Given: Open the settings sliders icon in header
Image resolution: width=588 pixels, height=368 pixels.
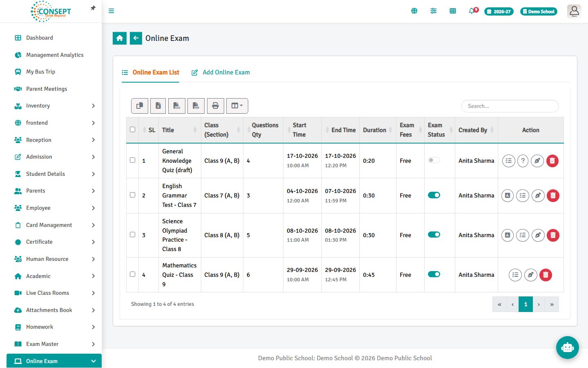Looking at the screenshot, I should [433, 11].
